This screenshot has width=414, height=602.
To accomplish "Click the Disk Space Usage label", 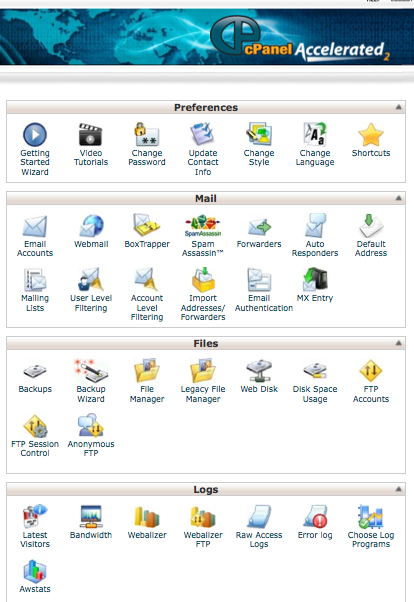I will pyautogui.click(x=315, y=394).
